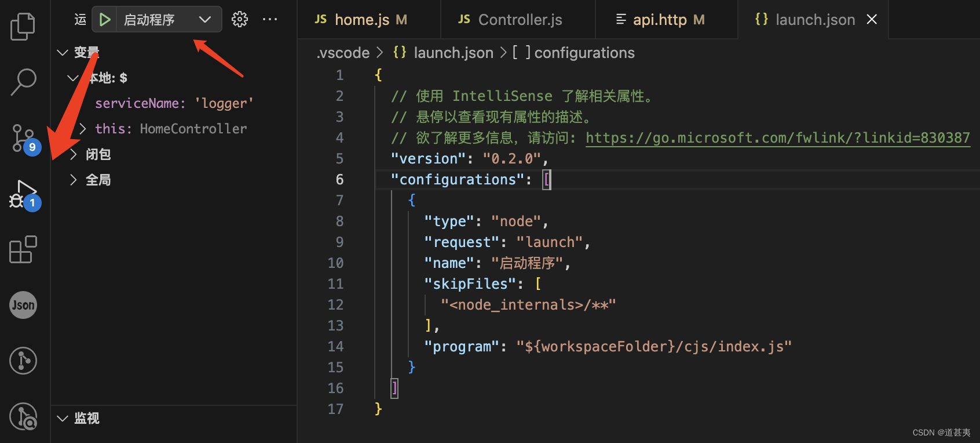The image size is (980, 443).
Task: Click the "launch" value text
Action: tap(550, 242)
